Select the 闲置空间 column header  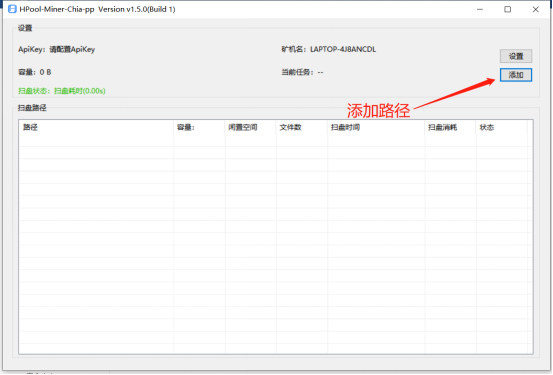coord(250,127)
